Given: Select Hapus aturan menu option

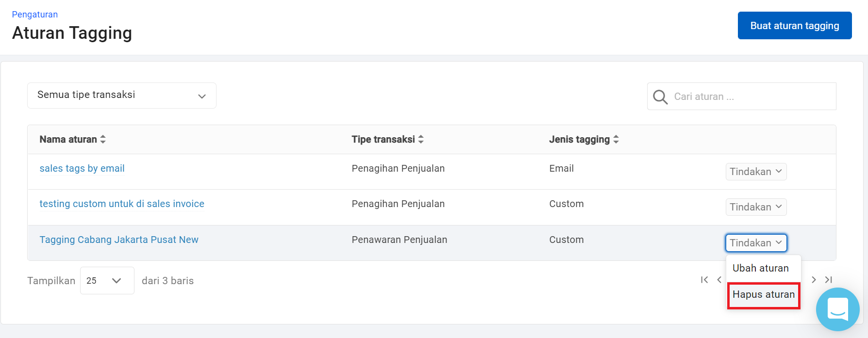Looking at the screenshot, I should pos(763,295).
